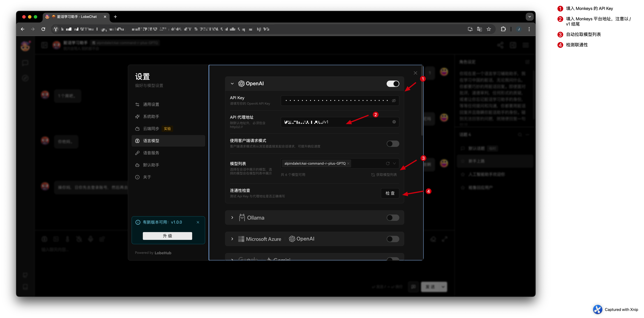Remove the alpindale/c4ai-command-r-plus-GPTQ model tag
Screen dimensions: 644x318
click(x=348, y=163)
